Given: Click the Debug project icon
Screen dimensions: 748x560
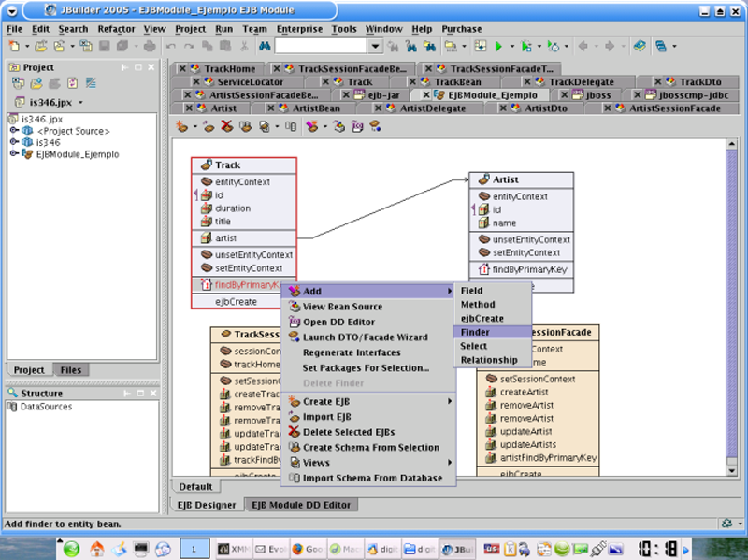Looking at the screenshot, I should (526, 46).
